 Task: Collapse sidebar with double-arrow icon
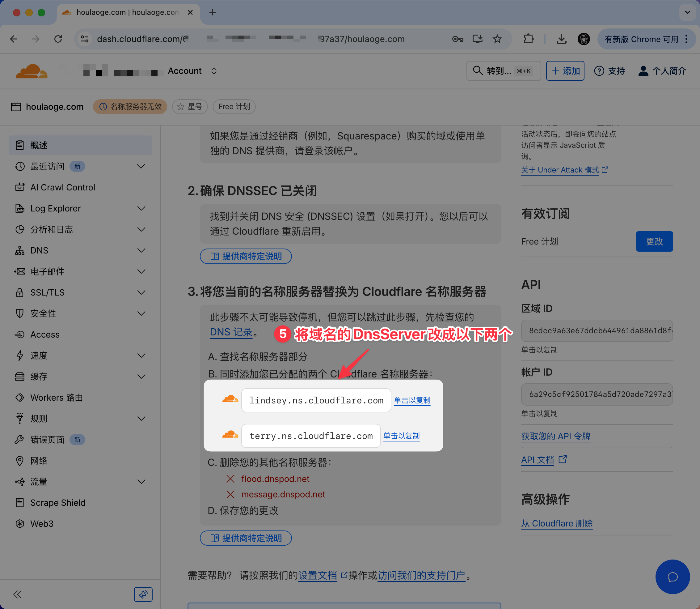[18, 594]
